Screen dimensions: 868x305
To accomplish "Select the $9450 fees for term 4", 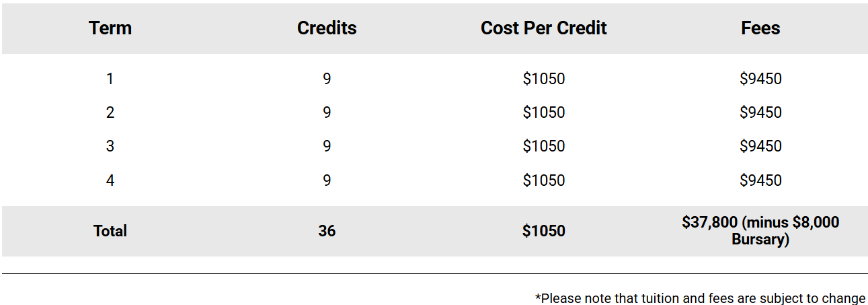I will 760,180.
